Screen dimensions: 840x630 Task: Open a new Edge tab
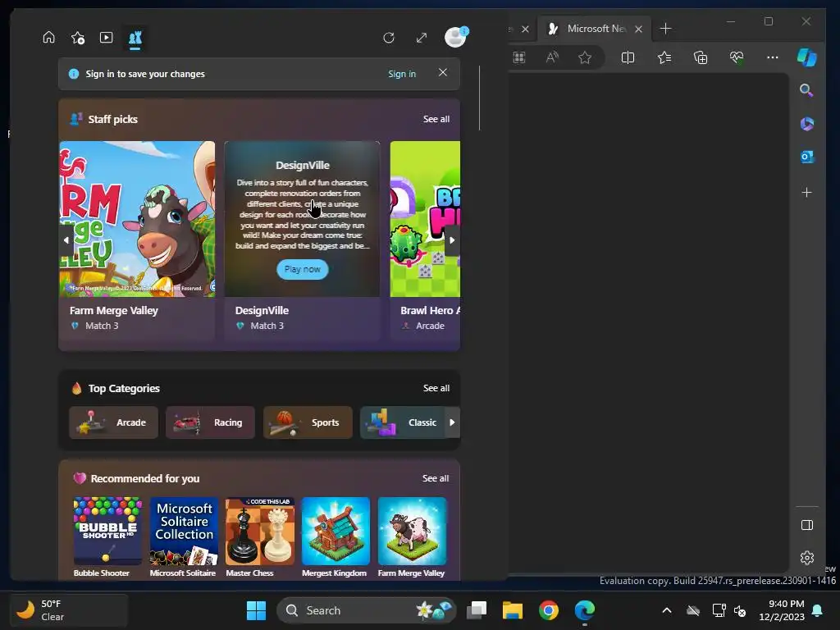click(x=665, y=29)
